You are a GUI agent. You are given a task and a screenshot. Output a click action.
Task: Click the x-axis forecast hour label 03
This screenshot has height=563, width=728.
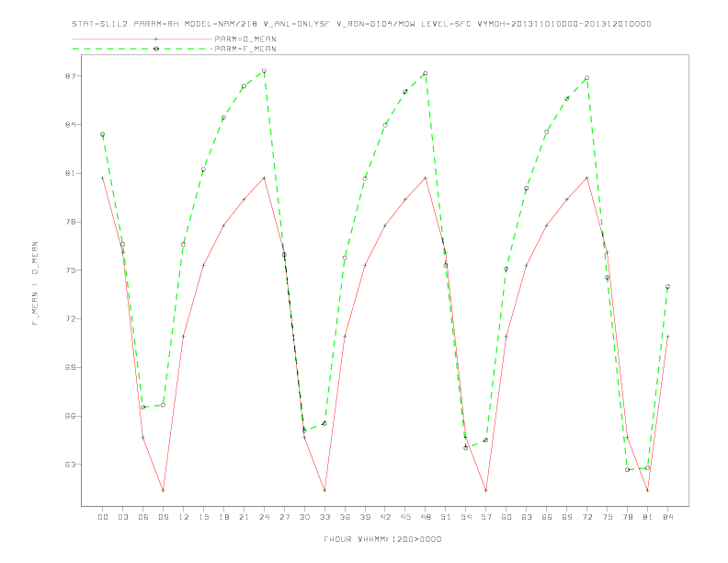(122, 517)
